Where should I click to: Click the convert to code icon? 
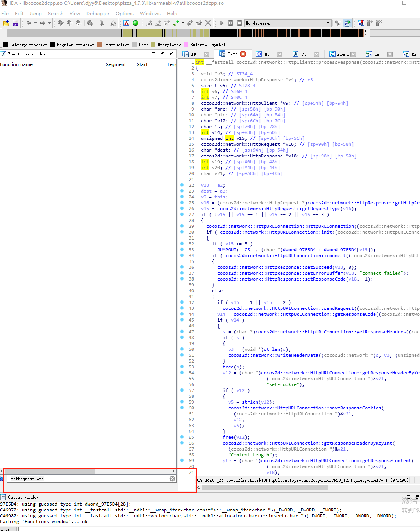(x=149, y=23)
